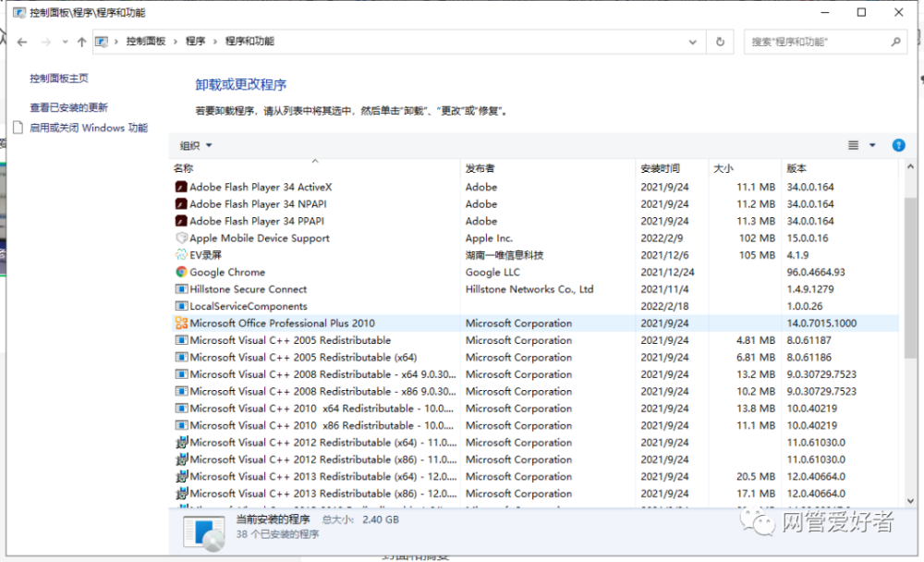
Task: Click publisher Google LLC
Action: pos(492,272)
